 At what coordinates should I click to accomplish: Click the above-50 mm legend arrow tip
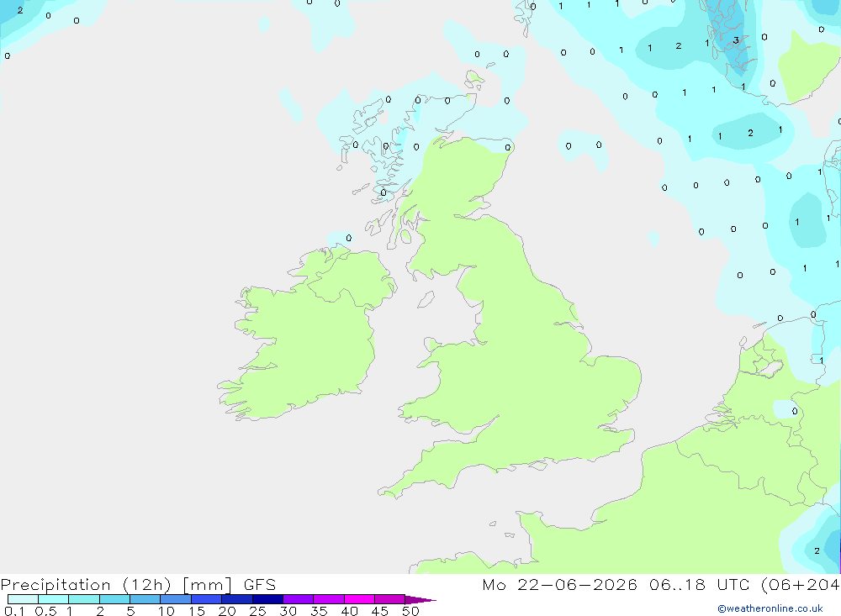click(420, 600)
